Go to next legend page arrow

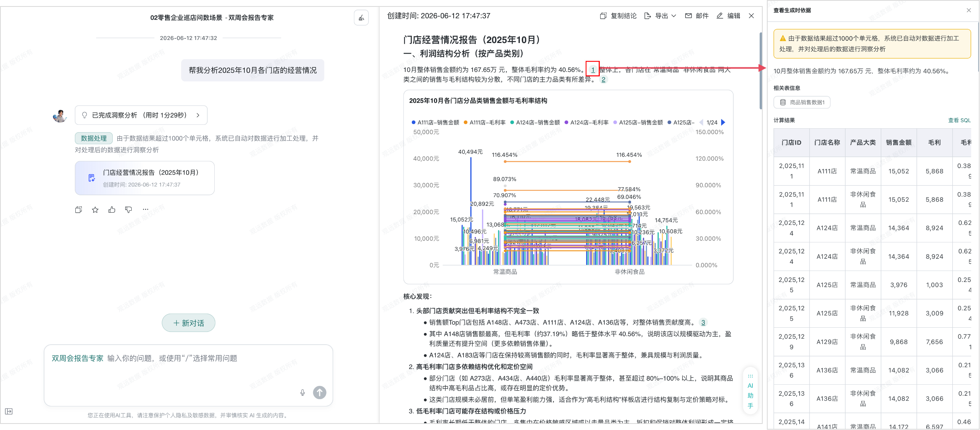pyautogui.click(x=723, y=123)
